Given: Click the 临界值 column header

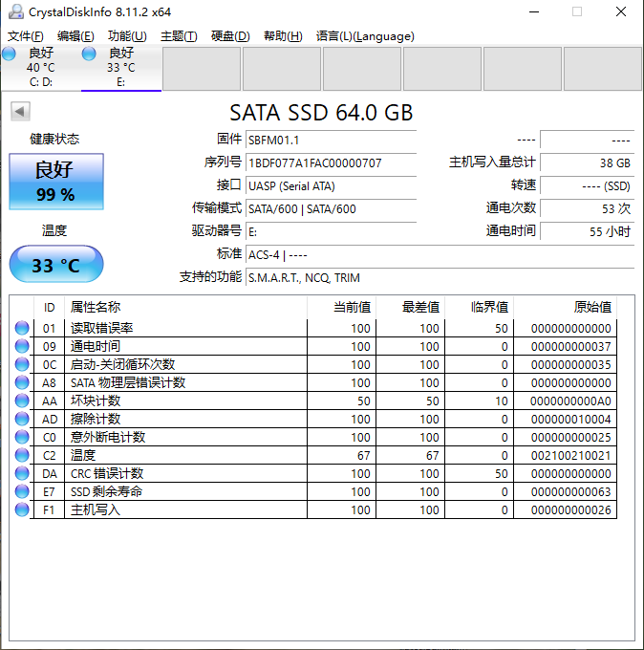Looking at the screenshot, I should tap(480, 307).
